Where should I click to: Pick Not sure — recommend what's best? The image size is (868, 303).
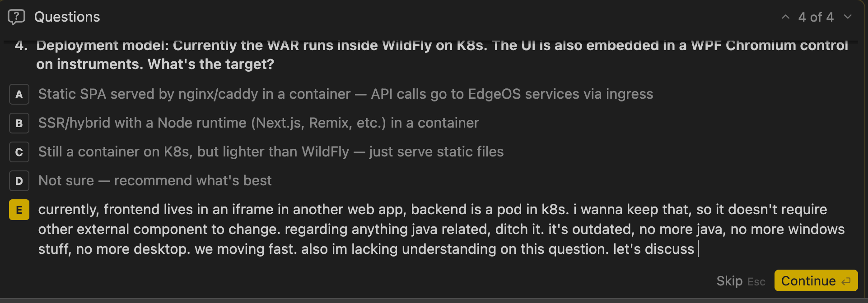tap(154, 181)
